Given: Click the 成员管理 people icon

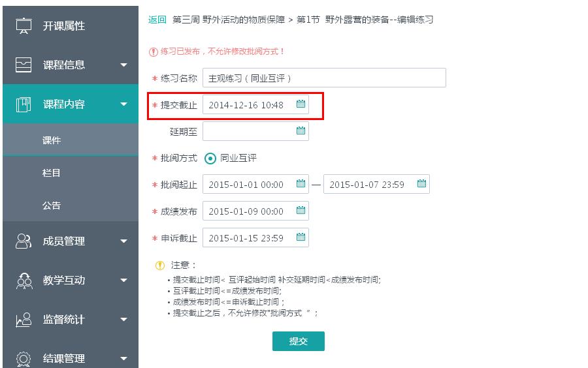Looking at the screenshot, I should tap(24, 241).
